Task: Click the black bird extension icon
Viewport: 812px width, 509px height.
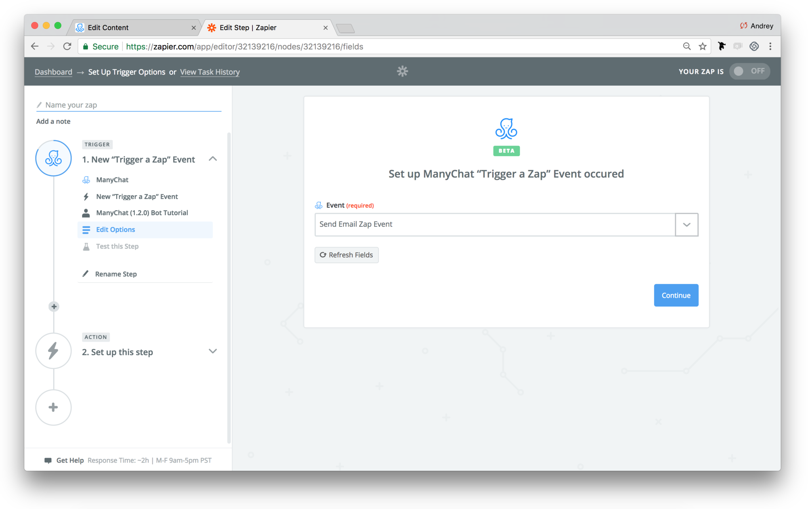Action: pyautogui.click(x=721, y=46)
